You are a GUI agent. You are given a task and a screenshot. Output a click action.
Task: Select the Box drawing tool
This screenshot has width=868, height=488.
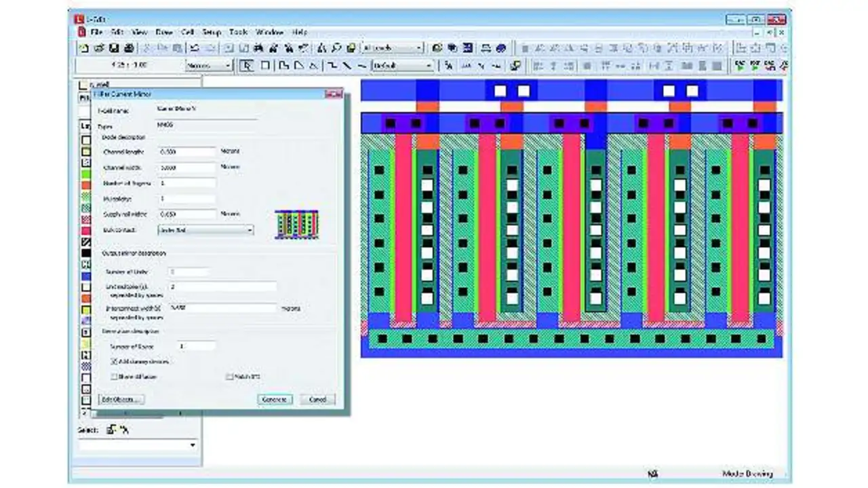tap(265, 66)
